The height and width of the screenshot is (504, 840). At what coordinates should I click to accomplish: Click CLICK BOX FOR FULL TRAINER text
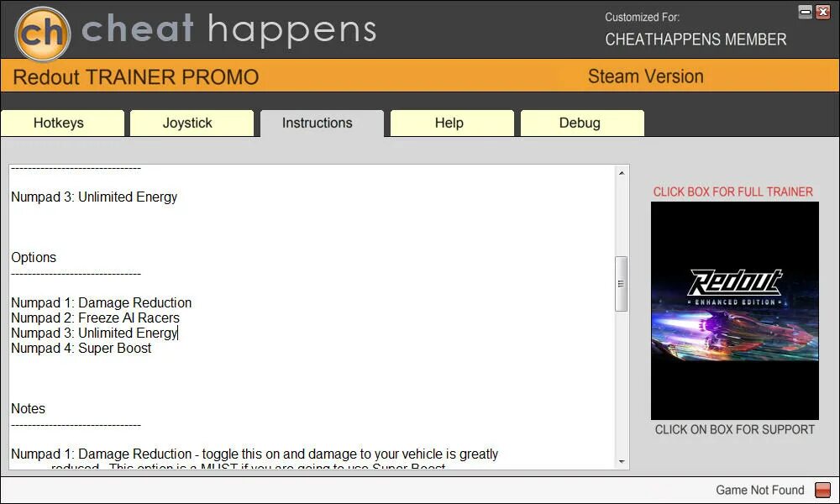[734, 192]
